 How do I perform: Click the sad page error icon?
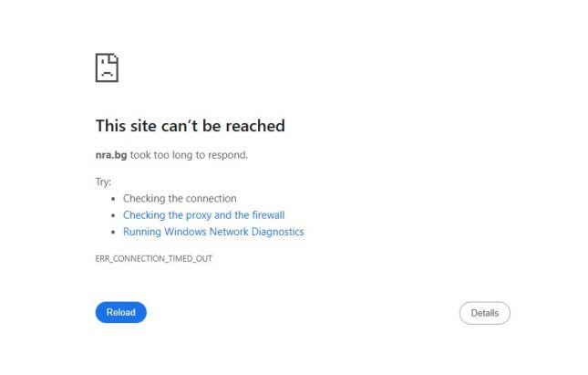point(107,68)
